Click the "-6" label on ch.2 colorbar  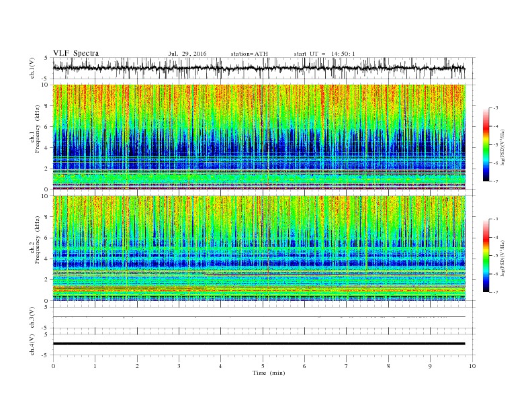pos(496,274)
